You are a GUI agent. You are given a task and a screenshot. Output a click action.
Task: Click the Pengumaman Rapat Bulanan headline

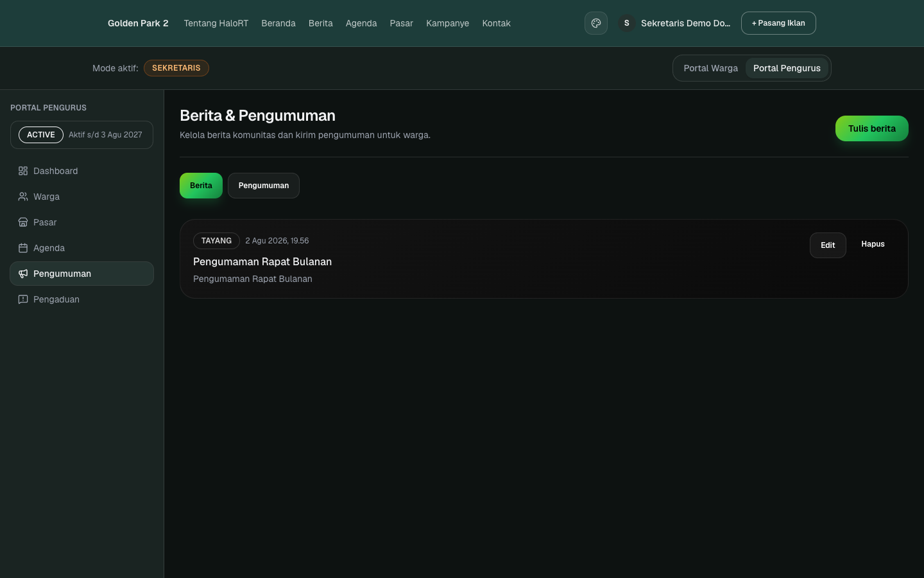click(262, 261)
